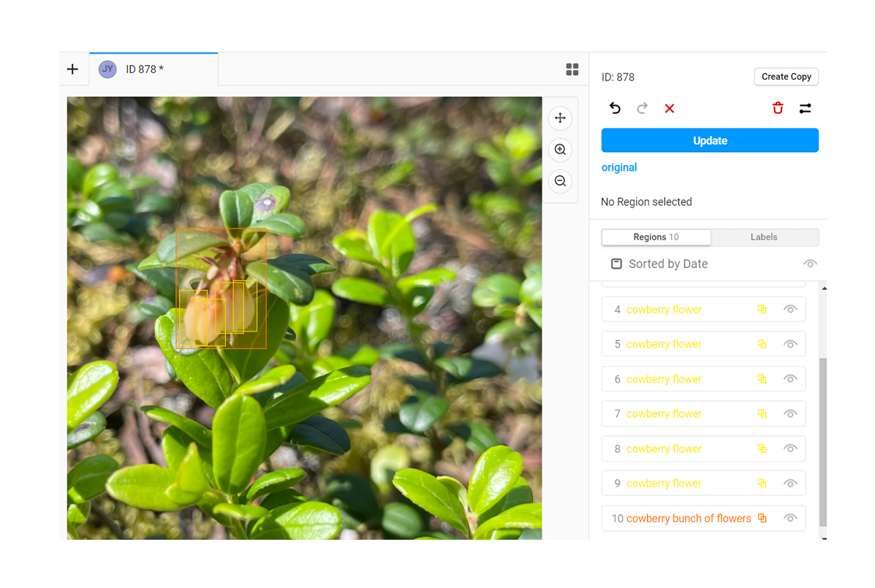Click the JY user avatar
Screen dimensions: 875x588
107,69
